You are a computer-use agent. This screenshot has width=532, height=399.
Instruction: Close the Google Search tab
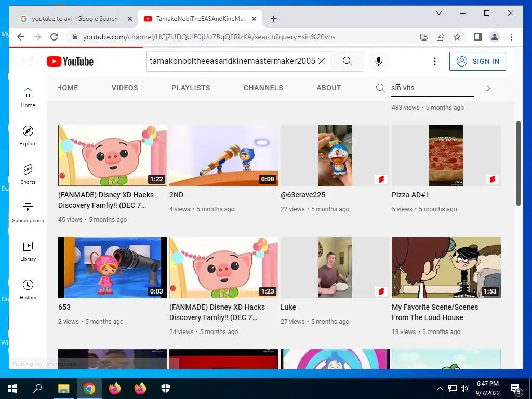[x=129, y=19]
